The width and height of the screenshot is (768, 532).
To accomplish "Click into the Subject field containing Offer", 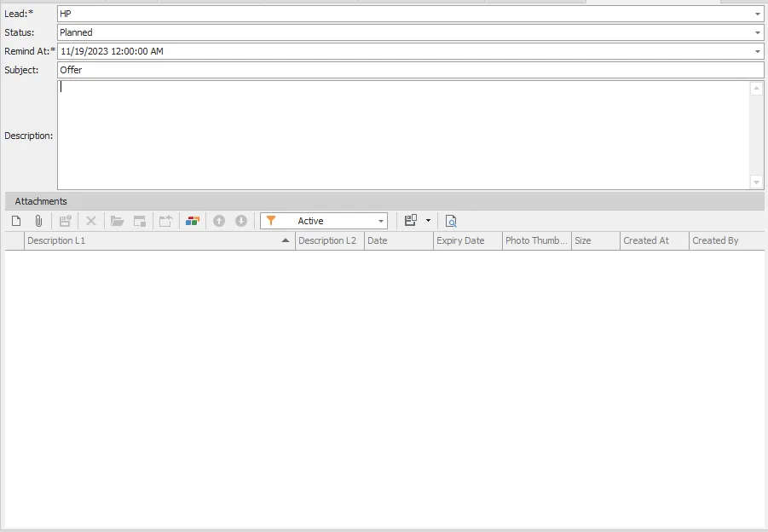I will (409, 70).
